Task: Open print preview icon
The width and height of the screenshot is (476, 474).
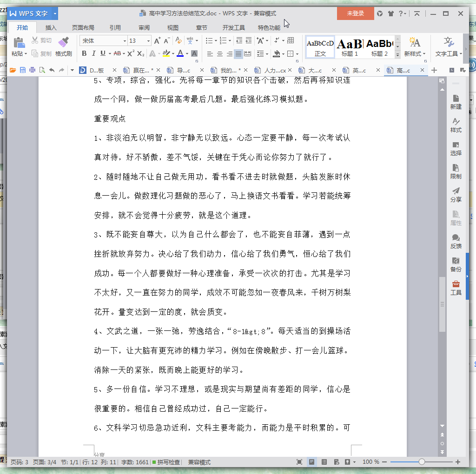Action: point(42,70)
